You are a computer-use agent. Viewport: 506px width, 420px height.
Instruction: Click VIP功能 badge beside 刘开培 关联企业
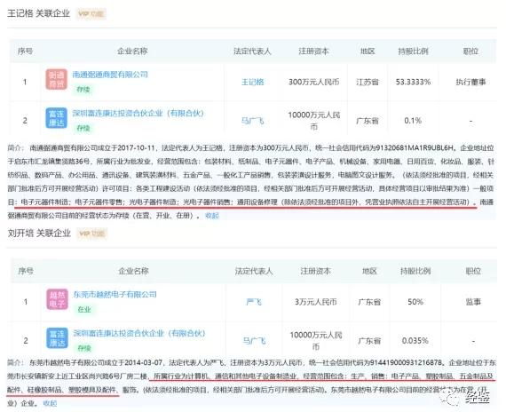pyautogui.click(x=92, y=234)
